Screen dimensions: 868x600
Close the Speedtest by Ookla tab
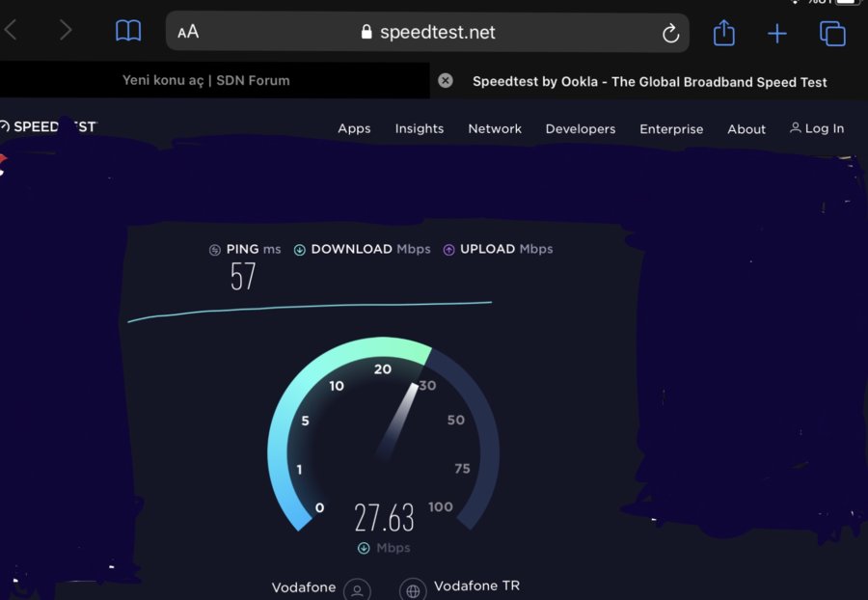[x=445, y=81]
